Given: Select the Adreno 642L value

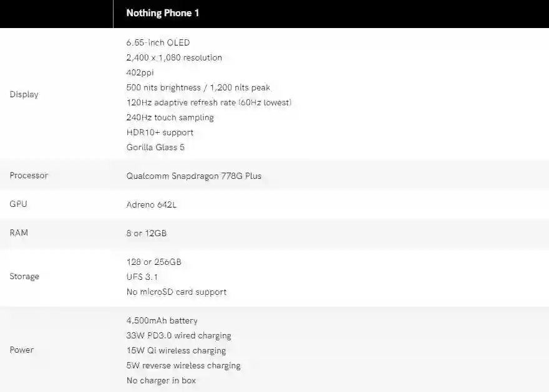Looking at the screenshot, I should (152, 205).
